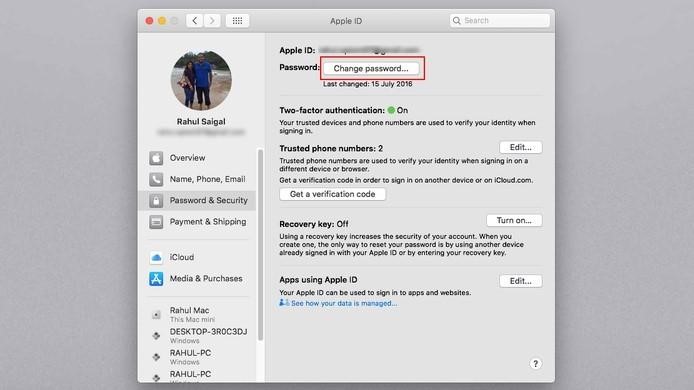Go forward with the right arrow button
Viewport: 694px width, 390px height.
click(212, 20)
